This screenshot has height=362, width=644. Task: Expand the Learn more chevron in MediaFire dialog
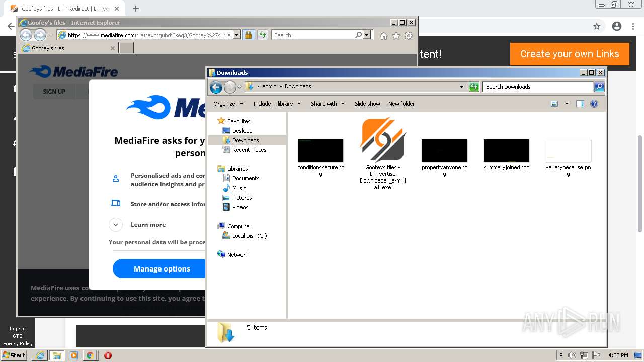pos(116,225)
